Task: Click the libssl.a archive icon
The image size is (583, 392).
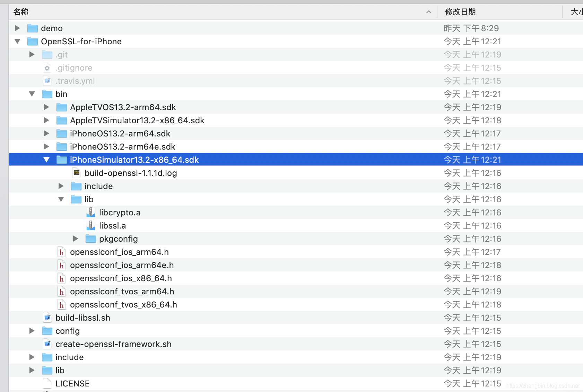Action: 91,225
